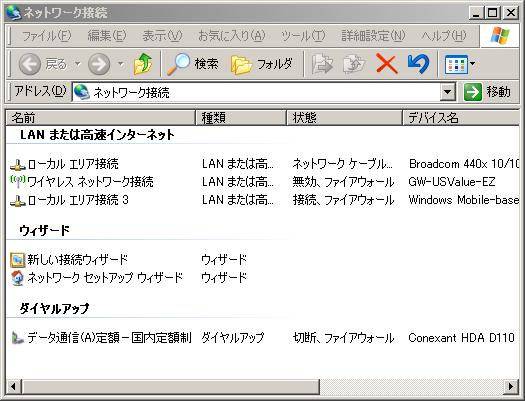Click the globe icon in address bar
The height and width of the screenshot is (401, 525).
82,92
